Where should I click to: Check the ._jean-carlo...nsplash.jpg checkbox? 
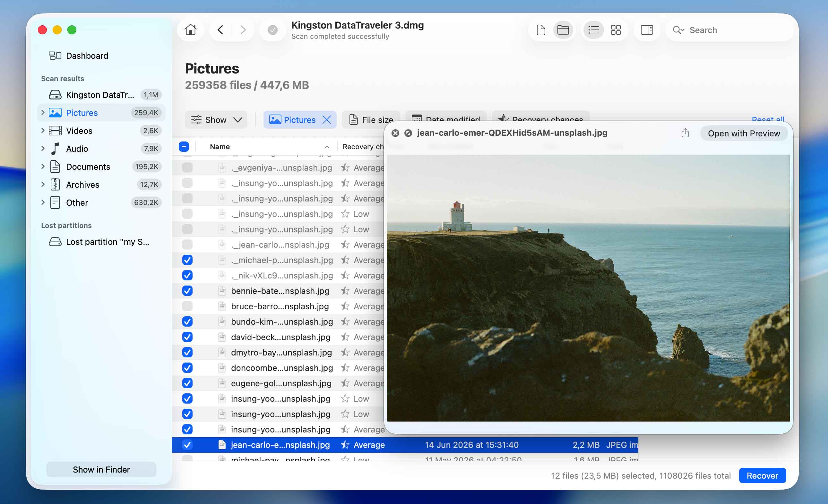click(187, 244)
